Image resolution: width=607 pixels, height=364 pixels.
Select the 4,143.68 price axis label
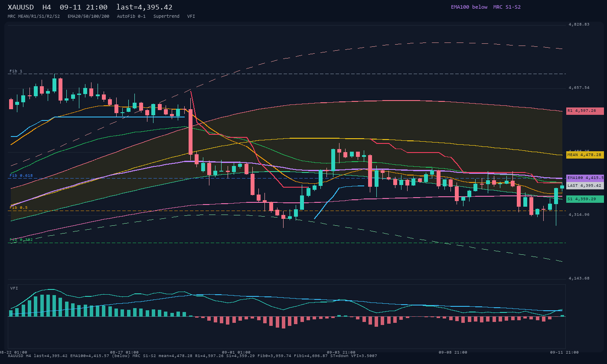point(579,278)
